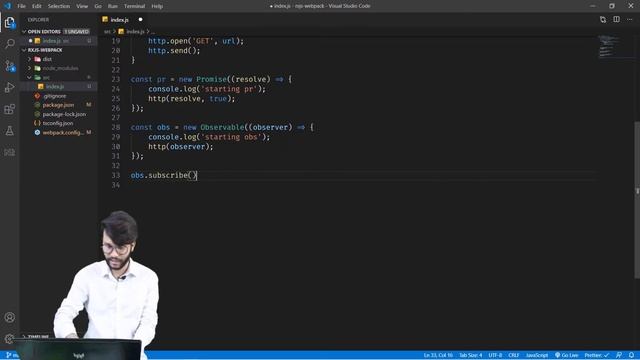Screen dimensions: 640x360
Task: Click the VS Code logo icon
Action: coord(7,6)
